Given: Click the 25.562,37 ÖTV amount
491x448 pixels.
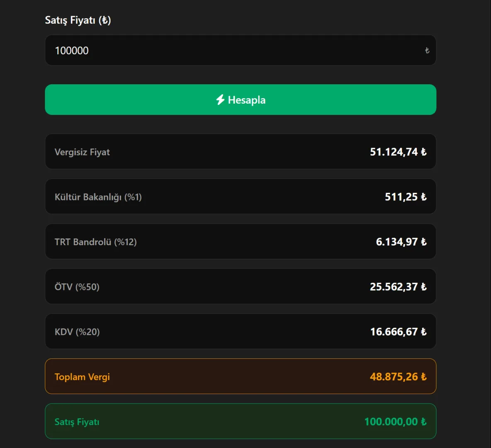Looking at the screenshot, I should tap(394, 287).
